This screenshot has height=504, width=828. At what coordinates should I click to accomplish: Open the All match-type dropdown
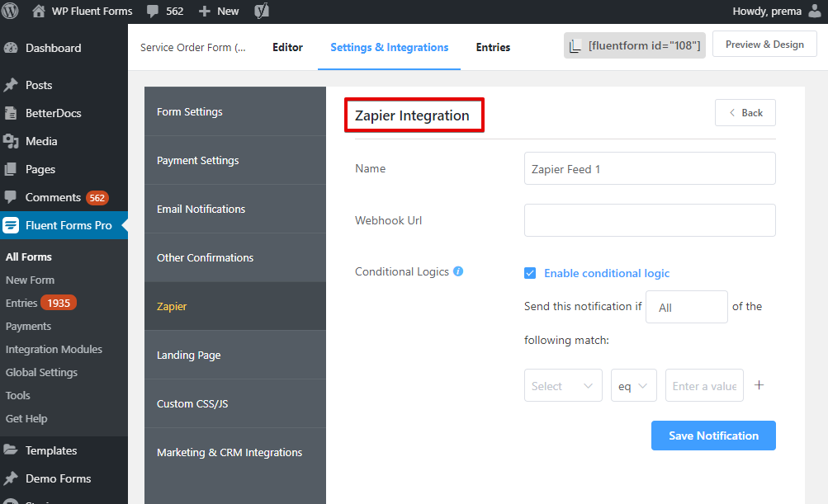point(687,307)
